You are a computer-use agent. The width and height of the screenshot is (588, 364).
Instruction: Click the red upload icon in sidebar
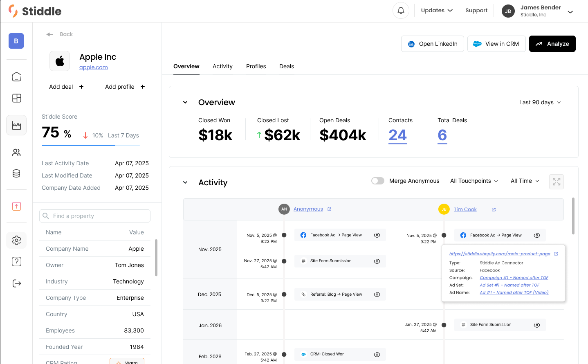(x=16, y=206)
